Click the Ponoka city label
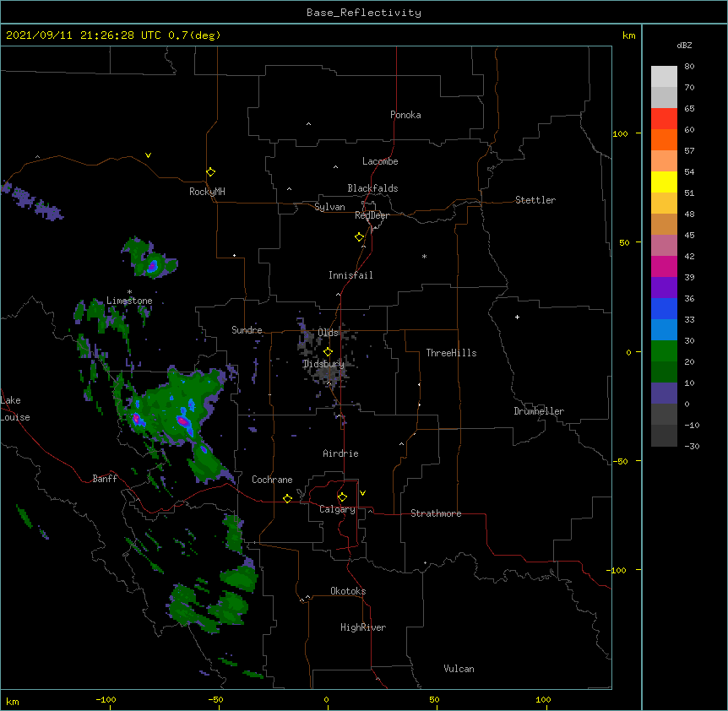The height and width of the screenshot is (711, 728). click(405, 115)
